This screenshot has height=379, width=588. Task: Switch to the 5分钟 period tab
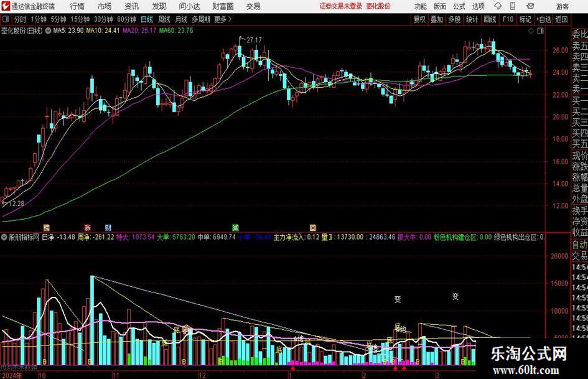pos(58,19)
